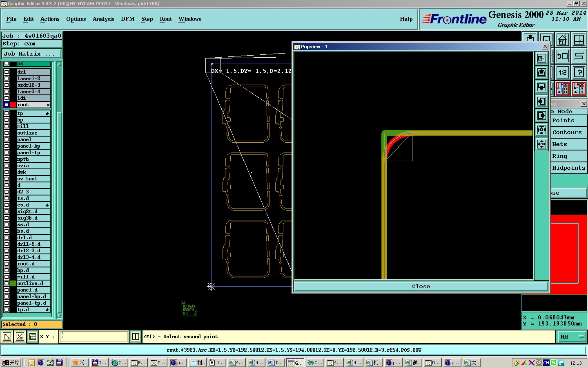588x368 pixels.
Task: Click the 1:2 zoom scale icon
Action: point(562,72)
